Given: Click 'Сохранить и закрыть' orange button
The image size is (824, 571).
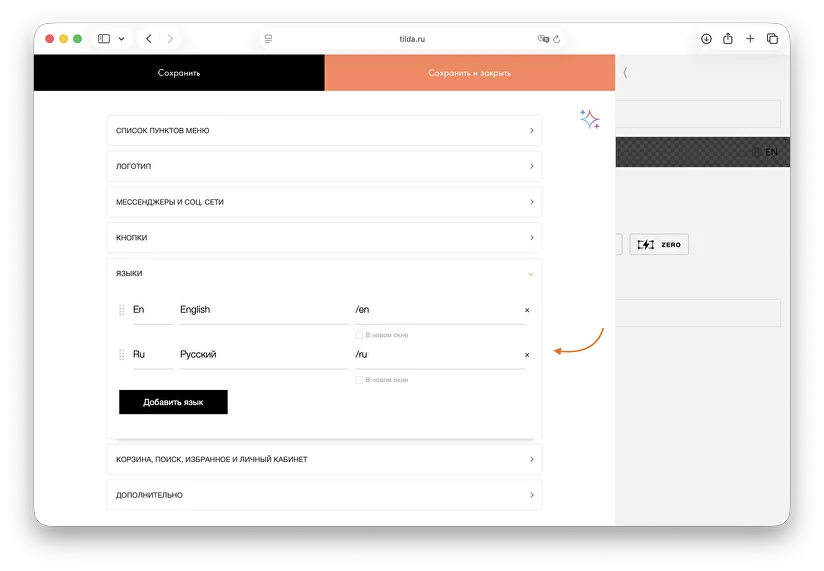Looking at the screenshot, I should point(470,72).
